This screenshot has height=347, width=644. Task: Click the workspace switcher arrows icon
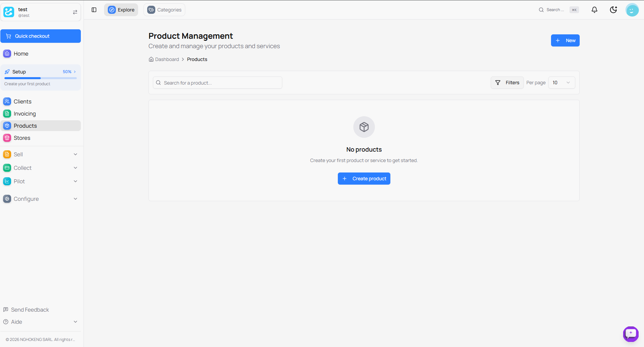[75, 12]
